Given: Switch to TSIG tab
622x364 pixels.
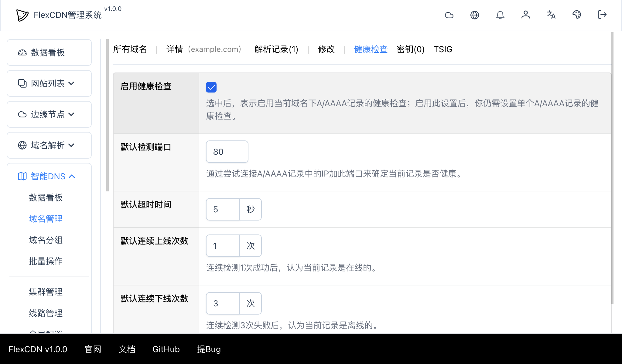Looking at the screenshot, I should (443, 49).
